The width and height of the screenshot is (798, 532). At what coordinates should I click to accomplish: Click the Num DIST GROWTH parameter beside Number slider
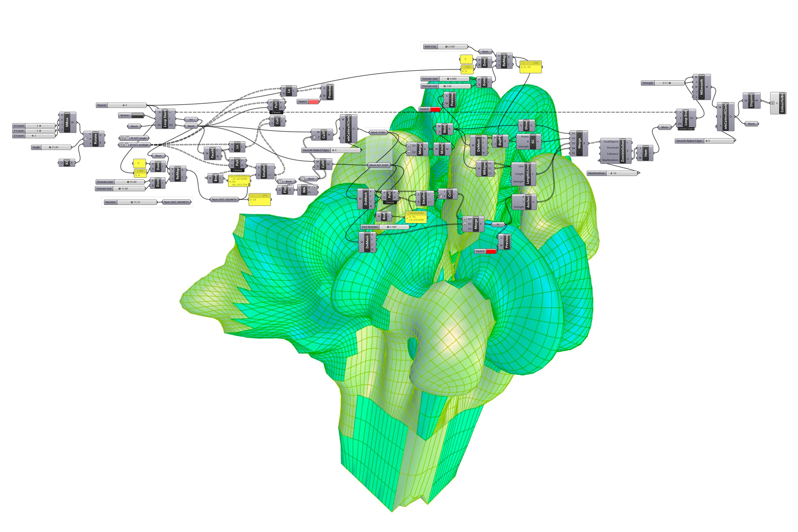(176, 202)
